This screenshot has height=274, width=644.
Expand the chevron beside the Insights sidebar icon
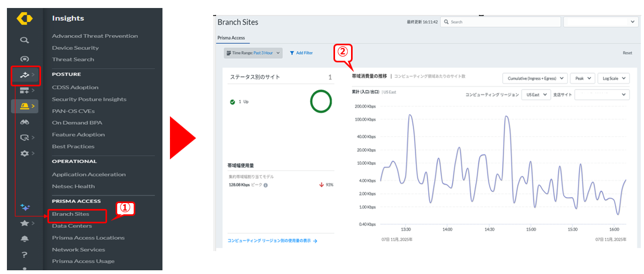pyautogui.click(x=33, y=75)
